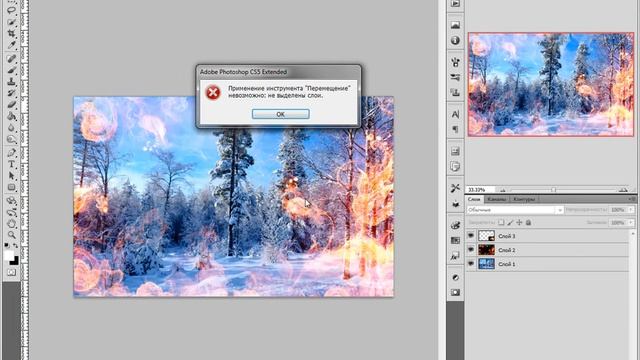Open the Обычные blend mode dropdown
Image resolution: width=640 pixels, height=360 pixels.
(x=515, y=210)
